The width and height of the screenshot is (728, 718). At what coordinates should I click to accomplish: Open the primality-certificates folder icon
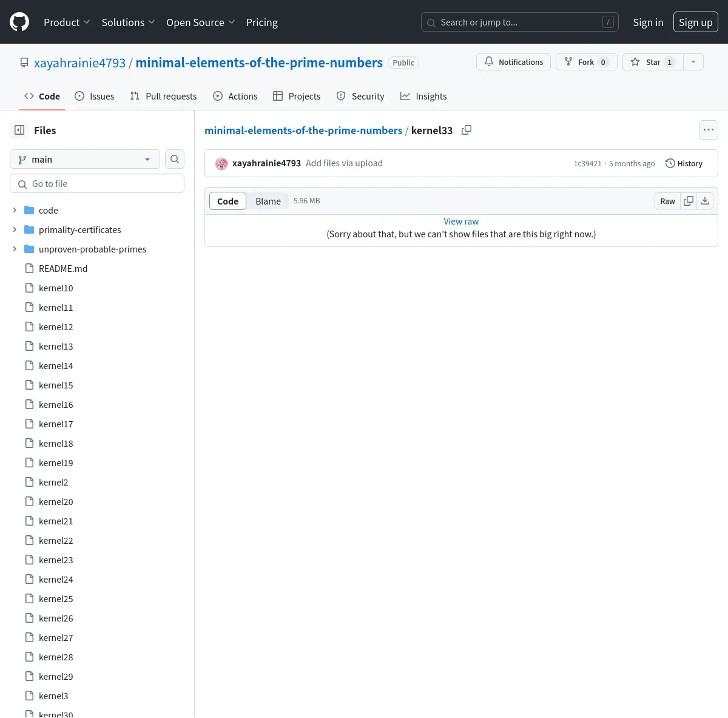tap(29, 229)
